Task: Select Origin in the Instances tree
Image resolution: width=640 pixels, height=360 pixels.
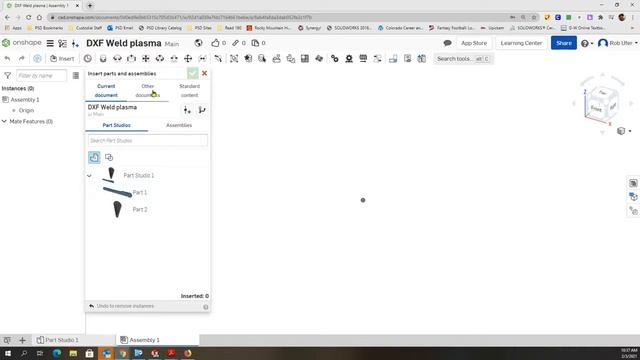Action: pyautogui.click(x=26, y=110)
